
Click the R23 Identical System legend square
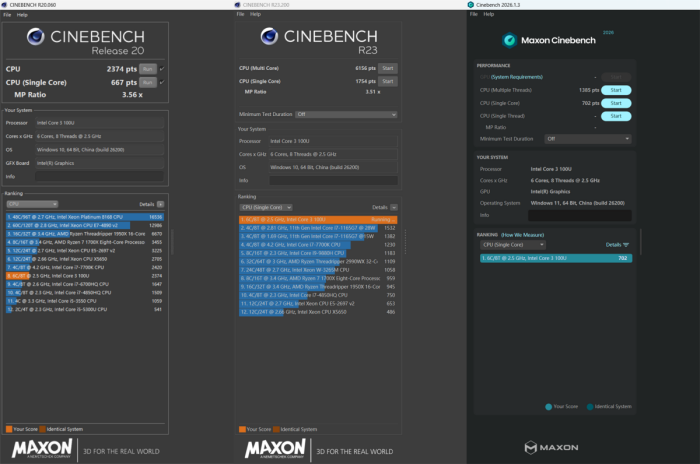tap(276, 429)
